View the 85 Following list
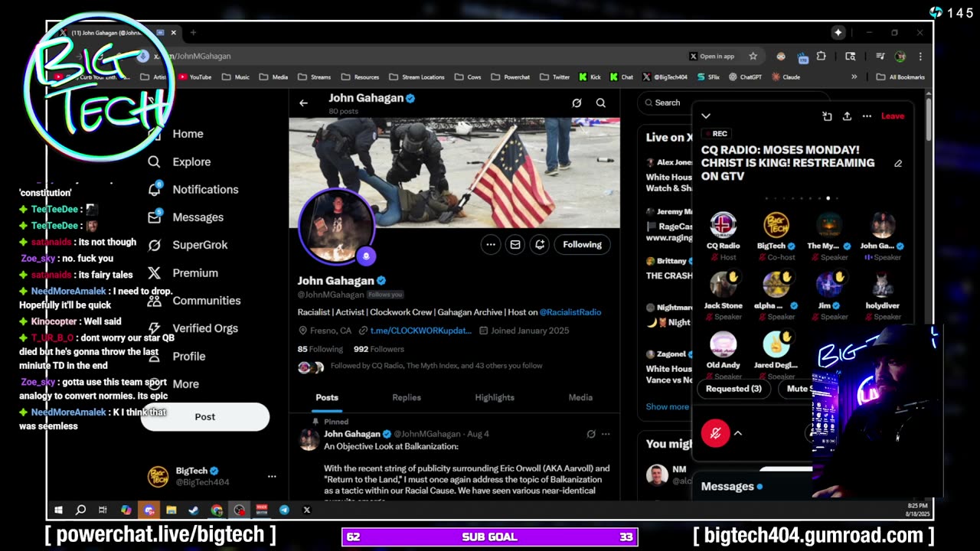Viewport: 980px width, 551px height. pyautogui.click(x=320, y=349)
